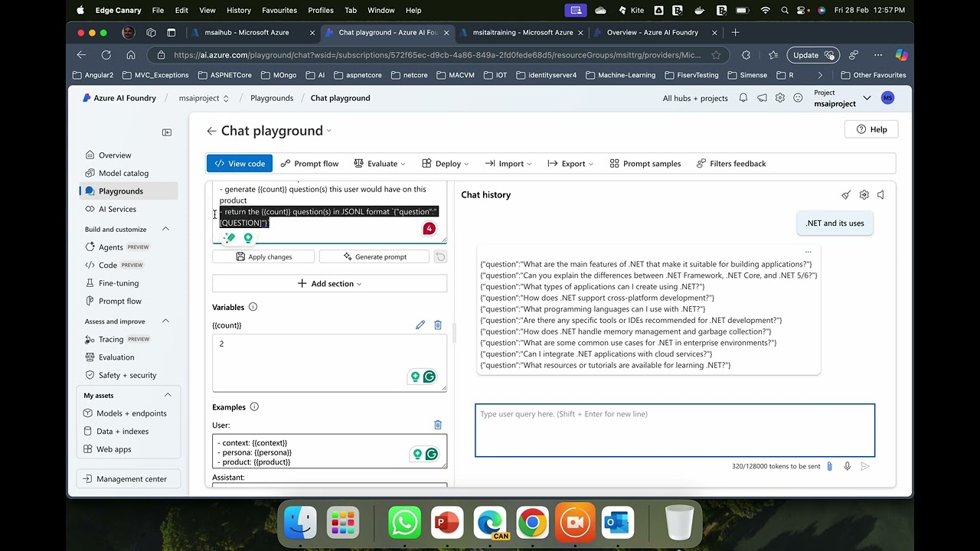
Task: Click Filters feedback button
Action: click(x=731, y=164)
